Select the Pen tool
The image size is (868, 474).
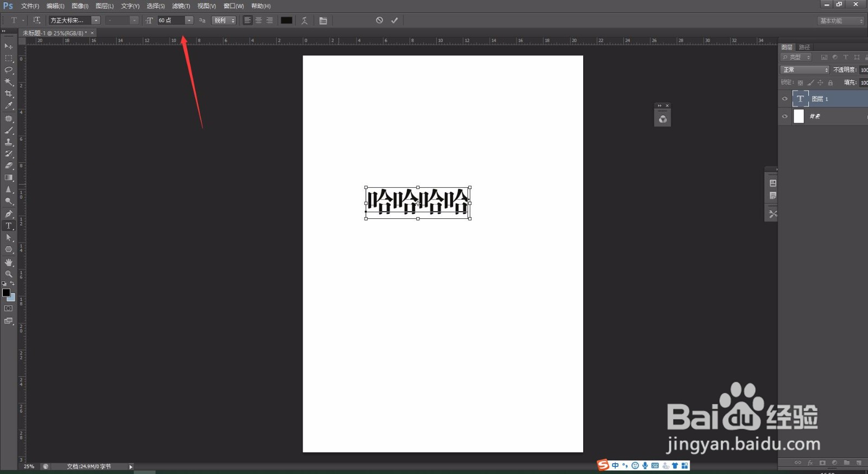tap(9, 214)
